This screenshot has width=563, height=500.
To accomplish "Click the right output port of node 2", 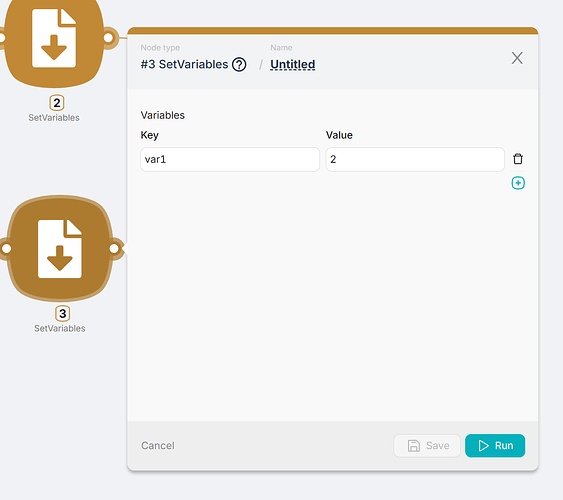I will tap(109, 37).
